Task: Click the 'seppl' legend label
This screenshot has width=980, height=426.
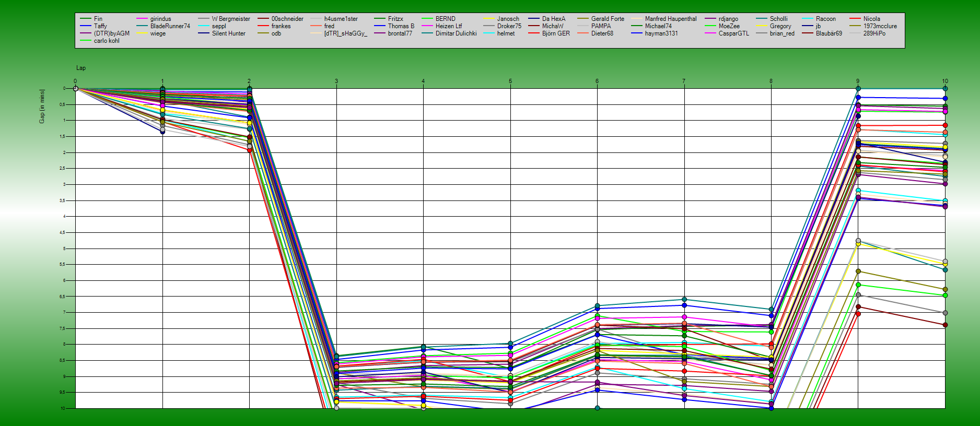Action: 219,26
